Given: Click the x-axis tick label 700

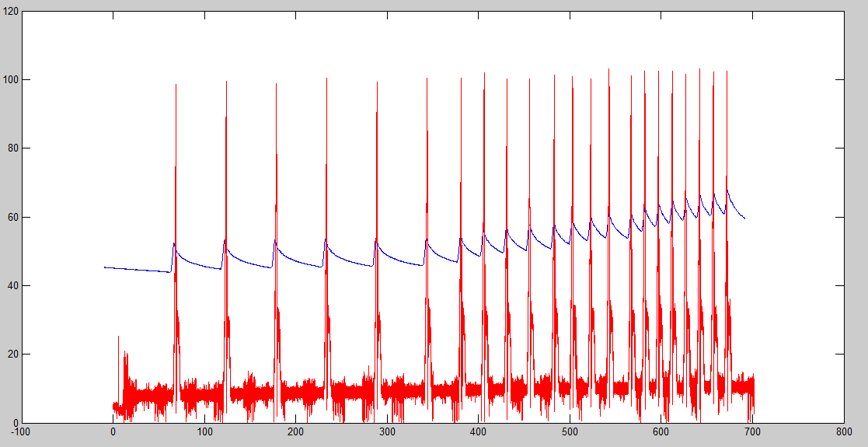Looking at the screenshot, I should point(752,431).
